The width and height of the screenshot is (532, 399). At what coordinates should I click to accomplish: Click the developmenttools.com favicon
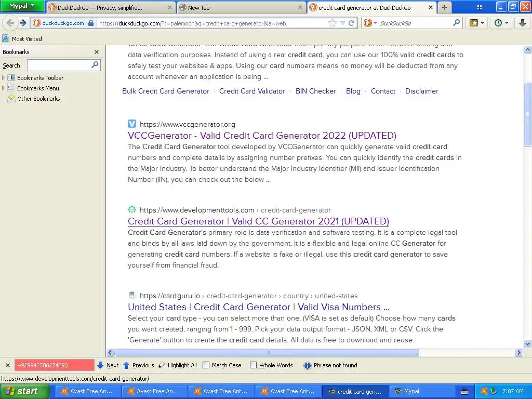point(132,210)
